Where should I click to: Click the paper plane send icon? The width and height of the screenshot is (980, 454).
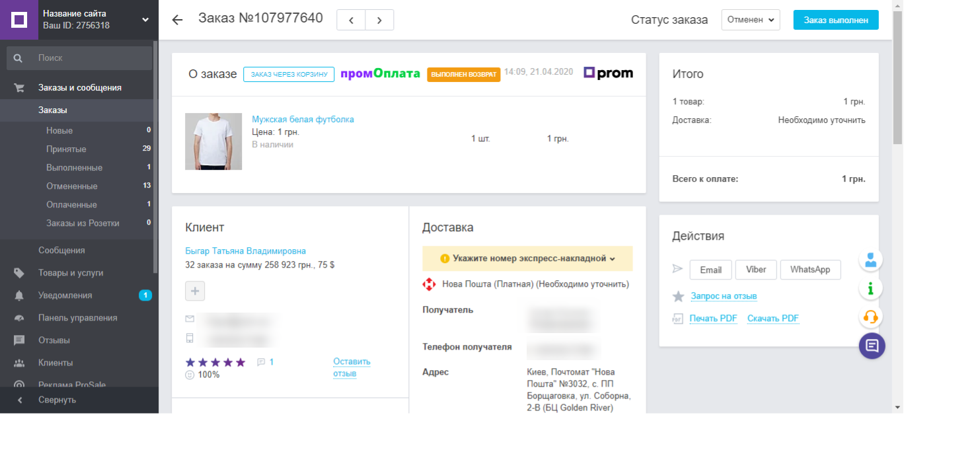point(677,269)
